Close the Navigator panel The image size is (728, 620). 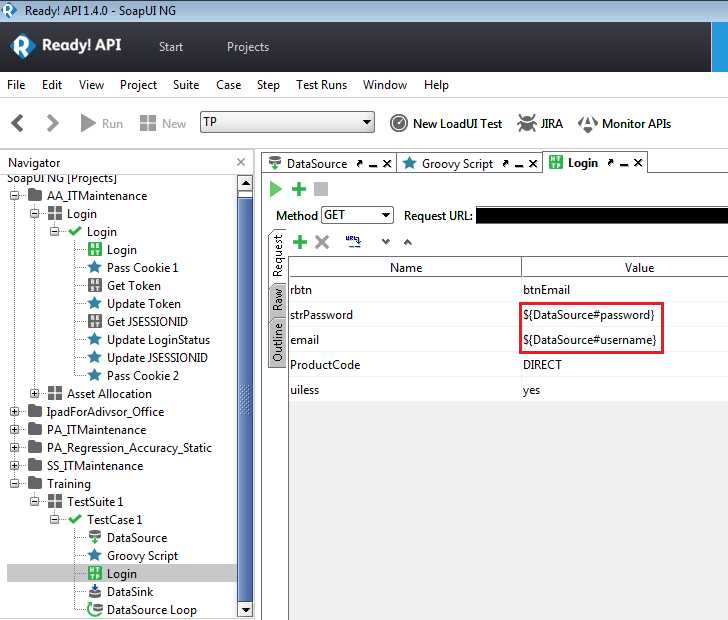pos(241,162)
